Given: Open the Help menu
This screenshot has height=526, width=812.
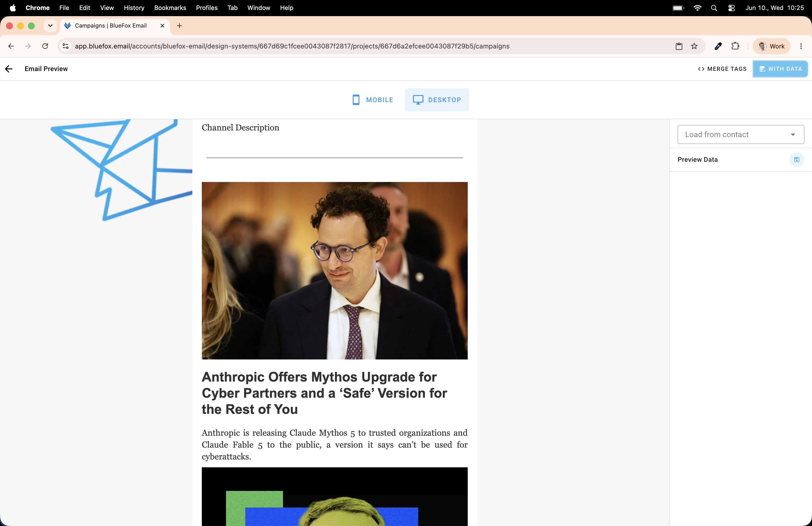Looking at the screenshot, I should [287, 8].
